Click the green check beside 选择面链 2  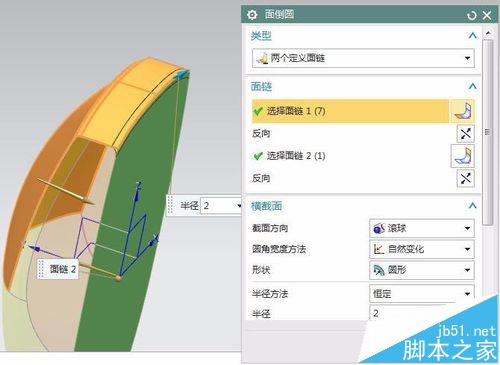[258, 156]
